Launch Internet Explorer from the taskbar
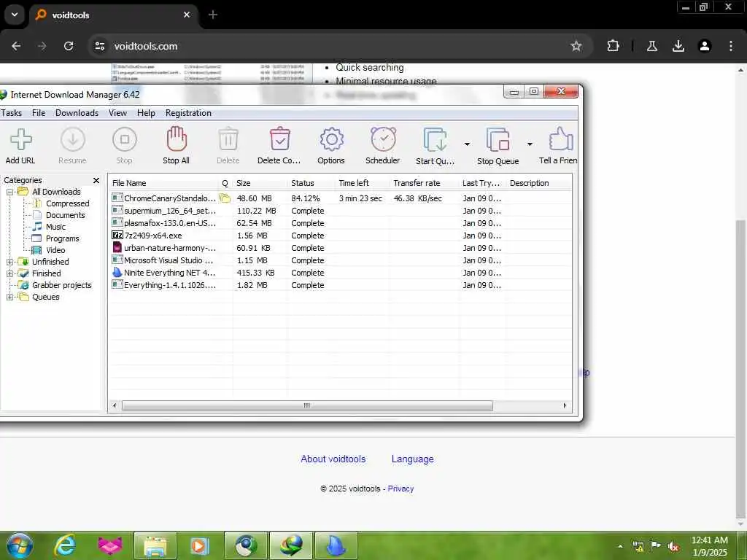Image resolution: width=747 pixels, height=560 pixels. pyautogui.click(x=64, y=545)
